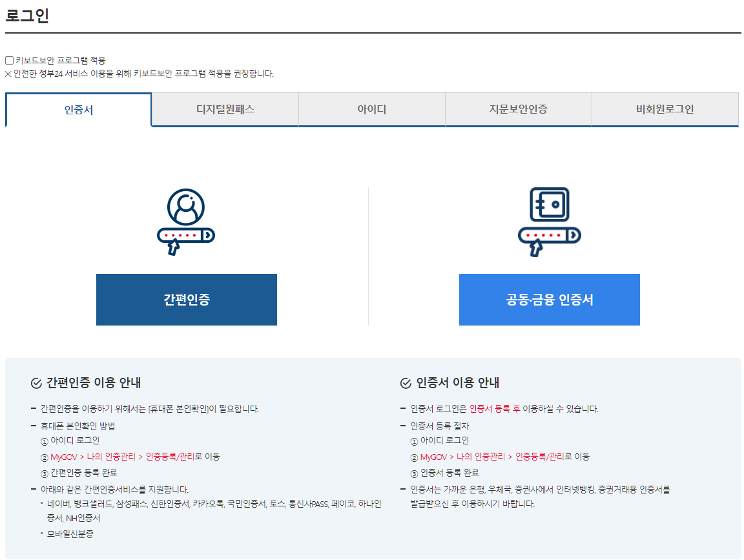
Task: Click the 공동·금융 인증서 safe icon
Action: click(550, 222)
